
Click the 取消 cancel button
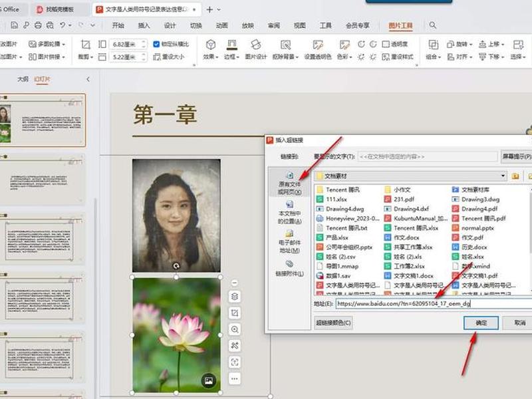[519, 323]
